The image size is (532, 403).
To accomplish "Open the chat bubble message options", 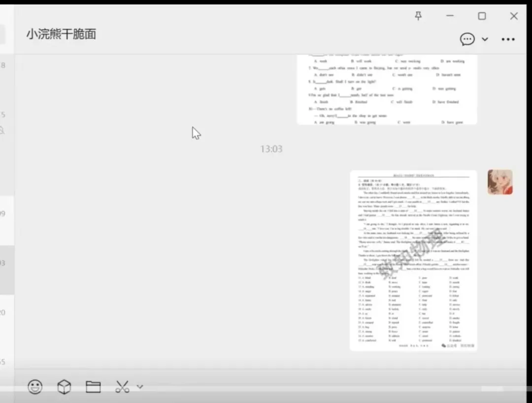I will (x=467, y=39).
